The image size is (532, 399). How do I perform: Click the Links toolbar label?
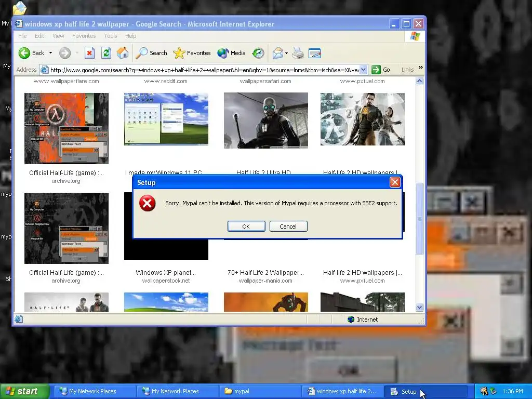[407, 70]
